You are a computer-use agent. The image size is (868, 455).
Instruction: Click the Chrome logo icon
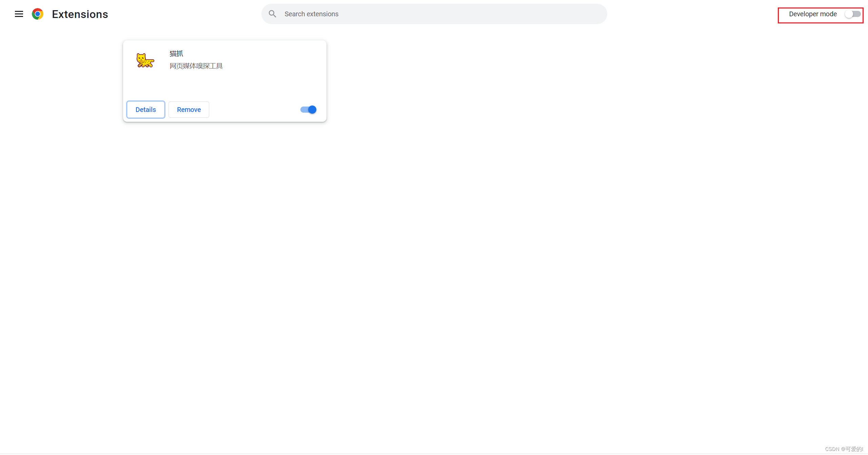tap(38, 14)
